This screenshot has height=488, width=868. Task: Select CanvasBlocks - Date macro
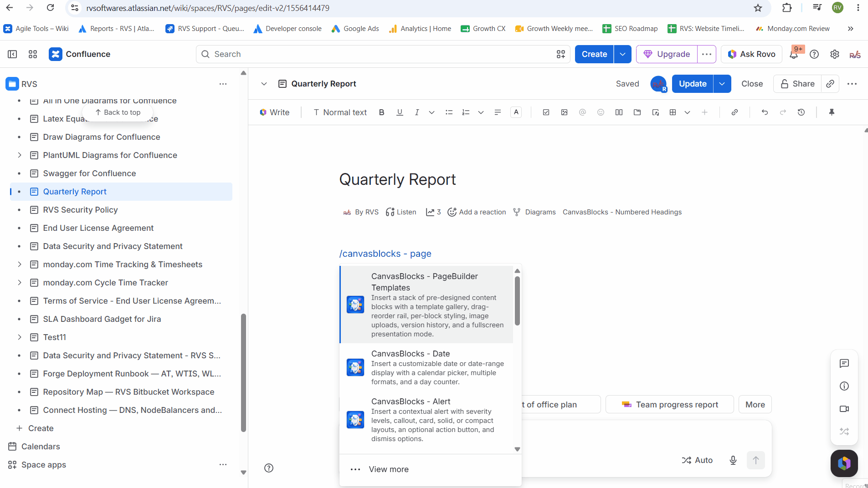[426, 367]
